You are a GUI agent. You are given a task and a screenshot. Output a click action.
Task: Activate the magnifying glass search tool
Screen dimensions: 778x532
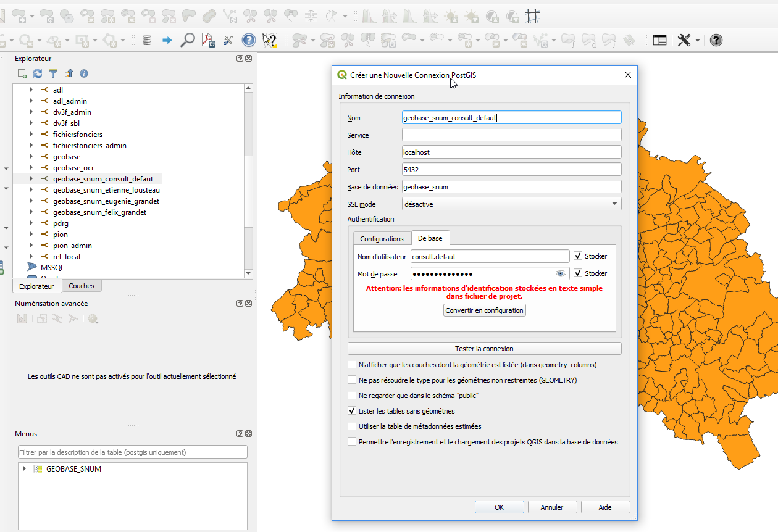pos(187,41)
